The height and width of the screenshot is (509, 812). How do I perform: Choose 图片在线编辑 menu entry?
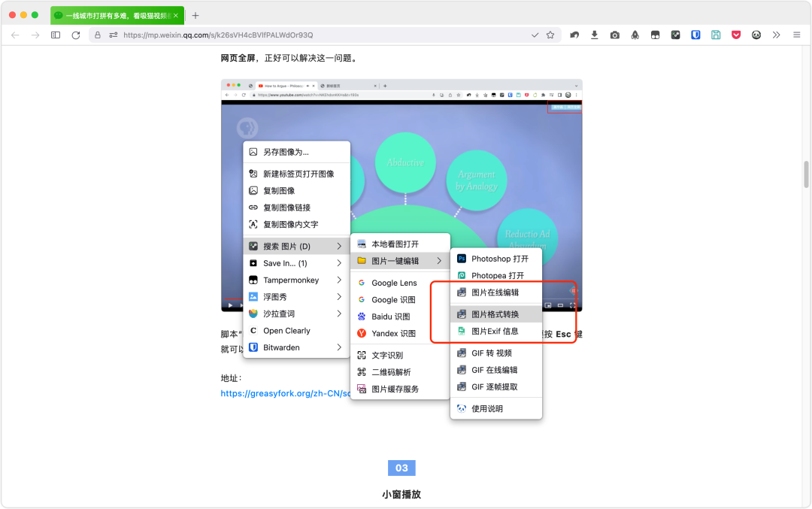coord(496,292)
